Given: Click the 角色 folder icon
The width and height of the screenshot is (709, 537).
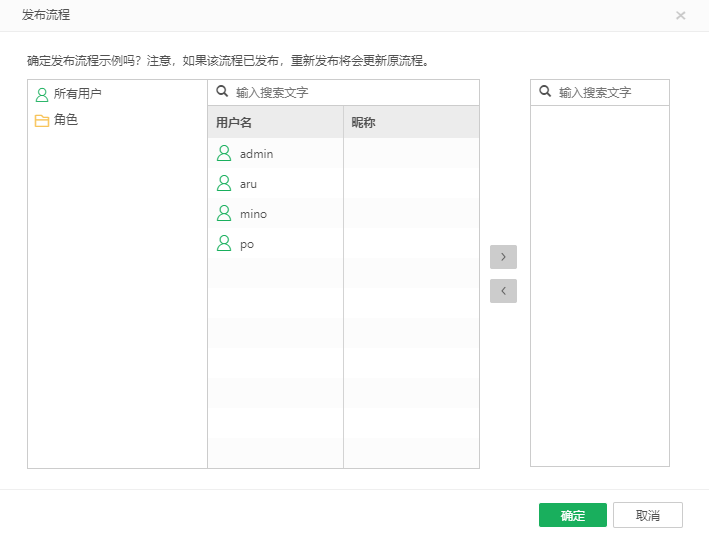Looking at the screenshot, I should pyautogui.click(x=42, y=120).
